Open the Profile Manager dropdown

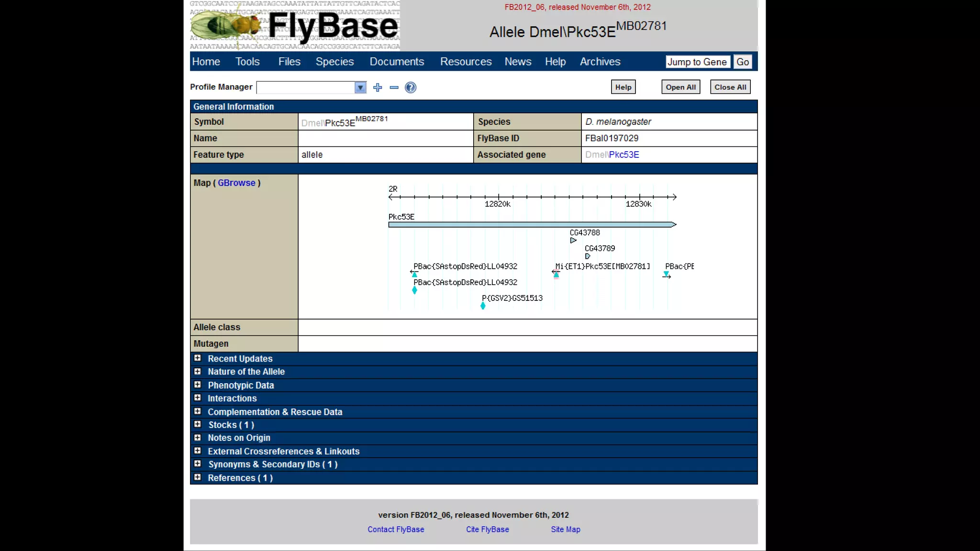point(360,88)
